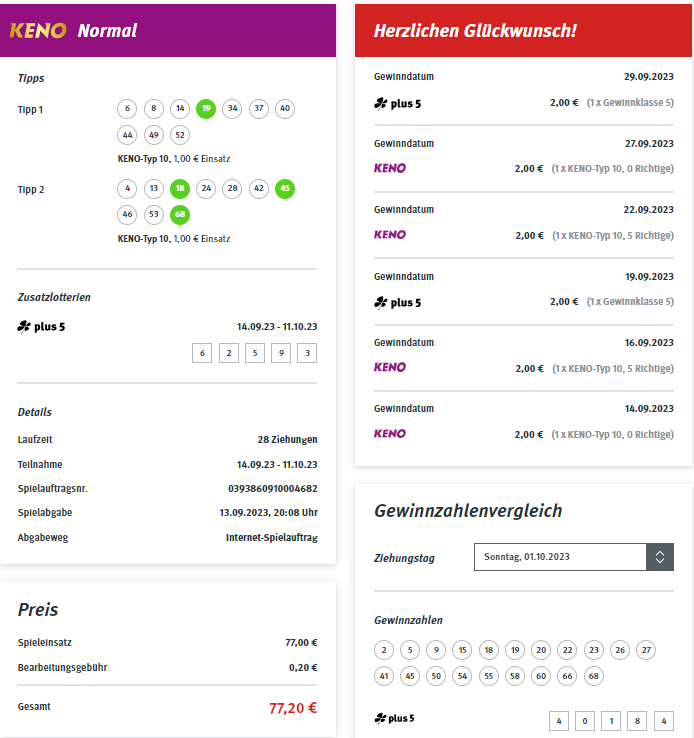
Task: Click first plus 5 digit box 6
Action: click(202, 353)
